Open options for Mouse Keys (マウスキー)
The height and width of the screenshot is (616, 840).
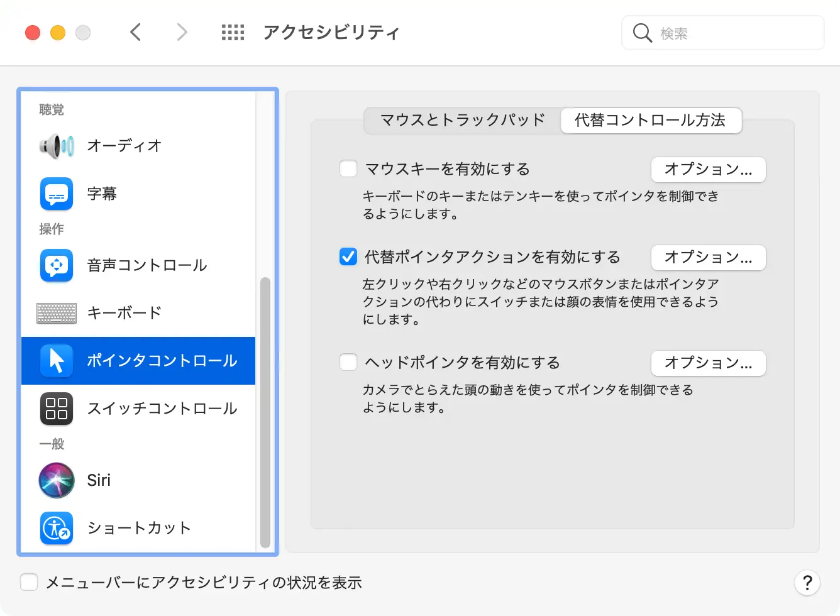(708, 170)
